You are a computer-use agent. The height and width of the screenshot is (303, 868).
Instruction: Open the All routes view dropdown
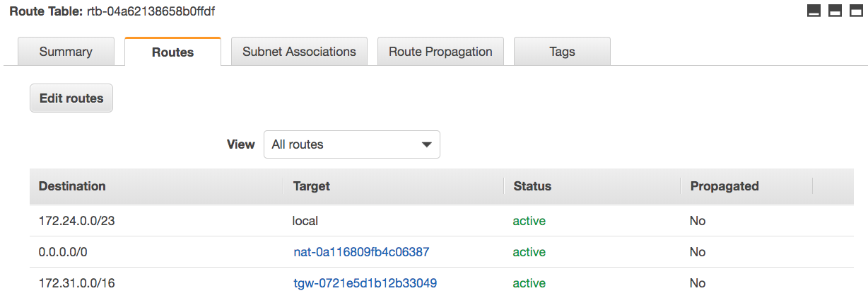tap(351, 144)
